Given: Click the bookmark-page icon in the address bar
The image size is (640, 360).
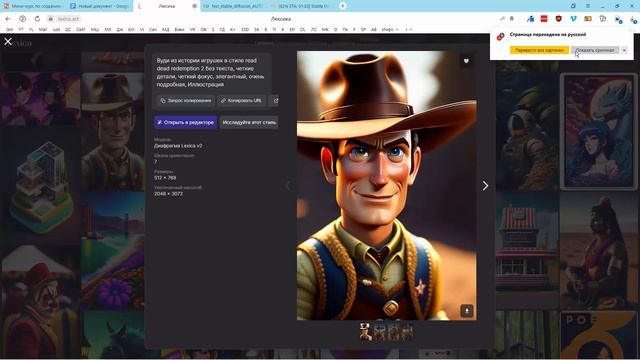Looking at the screenshot, I should point(511,19).
